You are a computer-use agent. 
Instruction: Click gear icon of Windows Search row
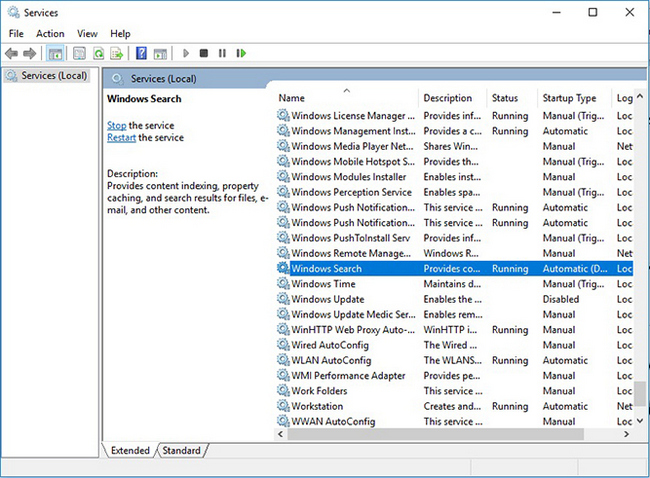(x=283, y=268)
